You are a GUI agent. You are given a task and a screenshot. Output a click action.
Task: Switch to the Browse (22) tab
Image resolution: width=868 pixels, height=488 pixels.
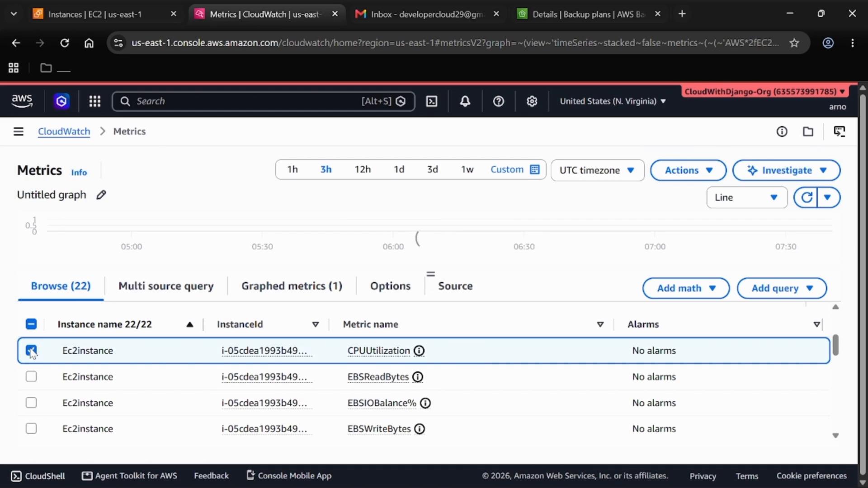pos(61,286)
